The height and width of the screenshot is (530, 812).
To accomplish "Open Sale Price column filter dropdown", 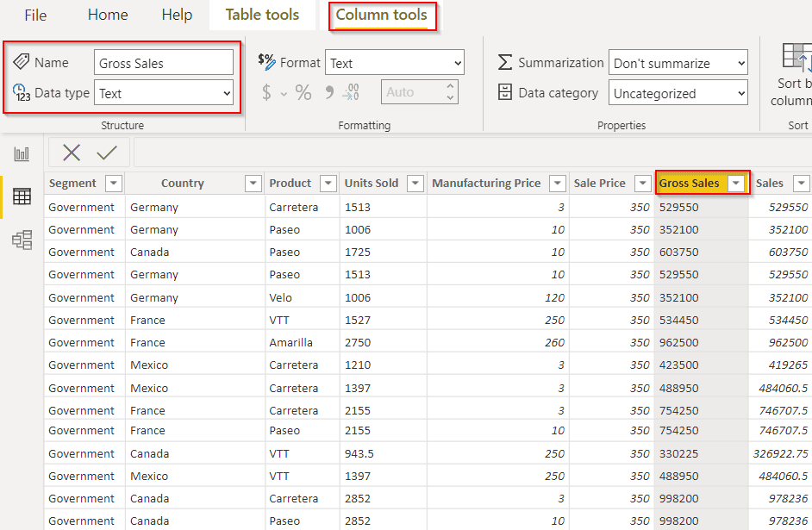I will (x=643, y=184).
